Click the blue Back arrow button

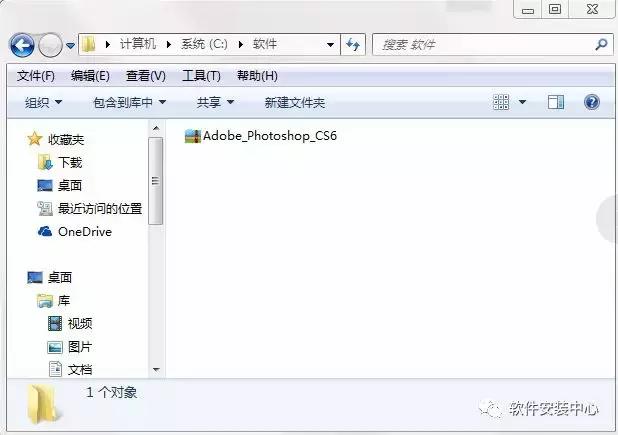tap(22, 45)
